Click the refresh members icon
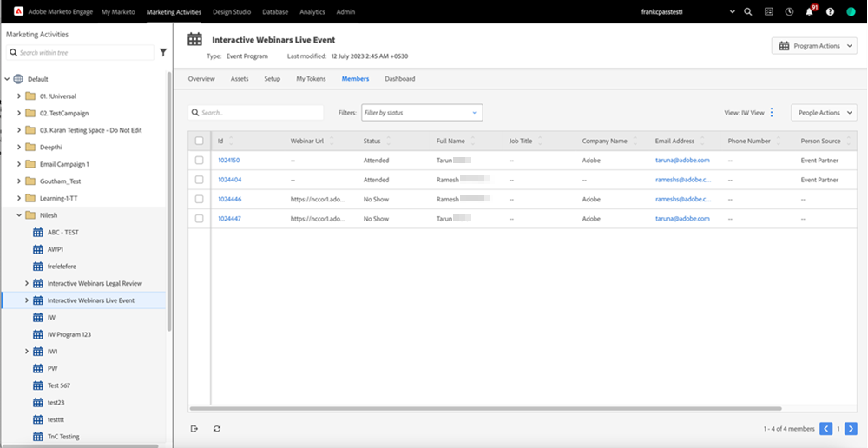 click(x=217, y=429)
